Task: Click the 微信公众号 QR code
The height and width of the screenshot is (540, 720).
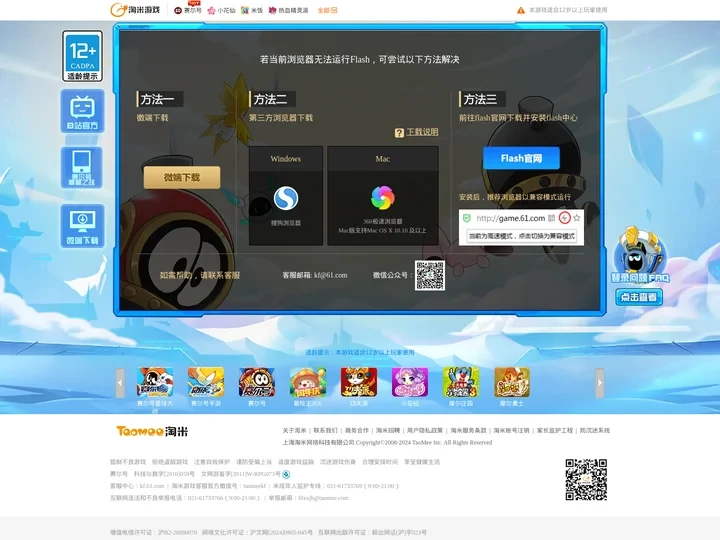Action: click(x=430, y=276)
